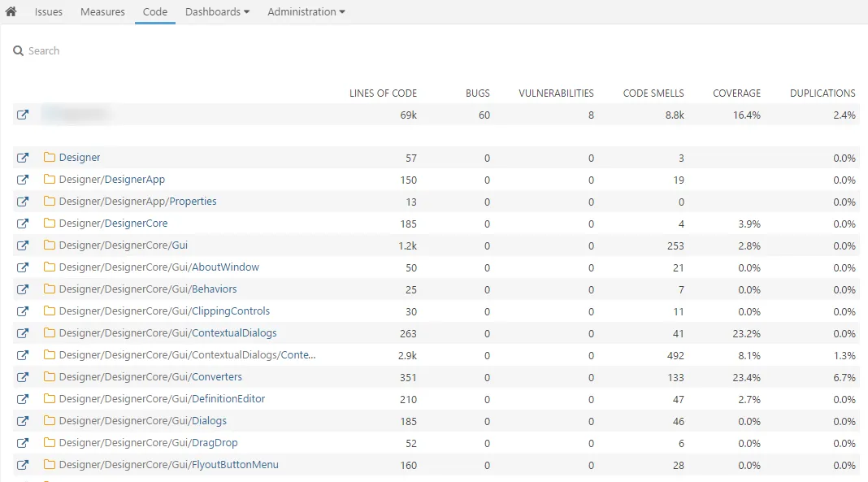This screenshot has height=482, width=868.
Task: Open external link icon for FlyoutButtonMenu row
Action: click(x=23, y=465)
